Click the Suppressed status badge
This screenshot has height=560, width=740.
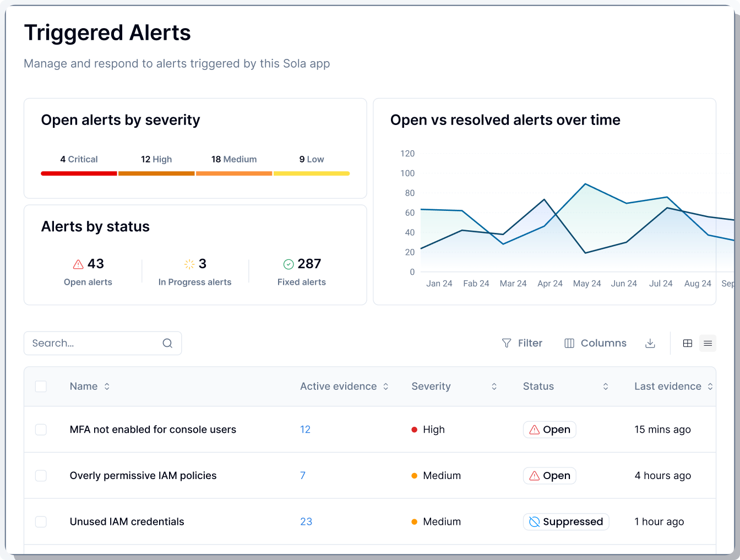tap(565, 521)
